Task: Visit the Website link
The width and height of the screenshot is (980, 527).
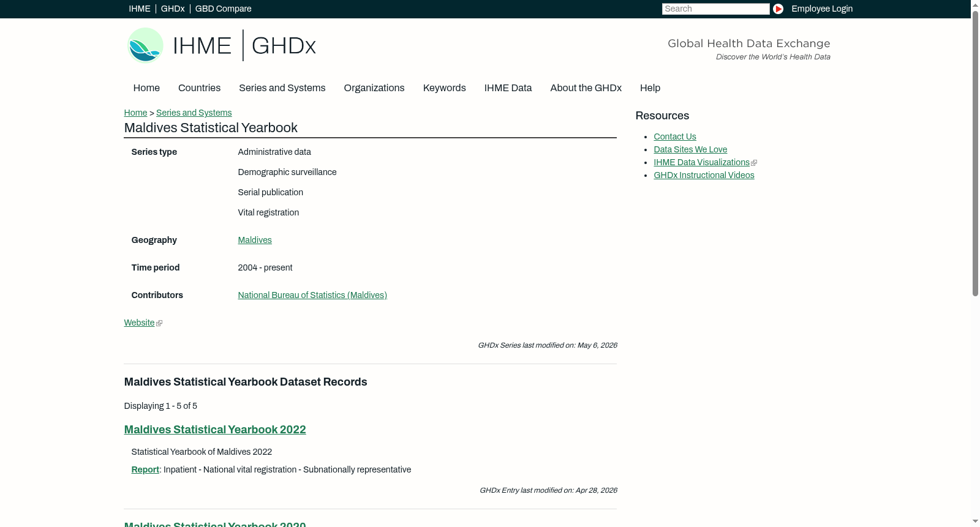Action: 139,323
